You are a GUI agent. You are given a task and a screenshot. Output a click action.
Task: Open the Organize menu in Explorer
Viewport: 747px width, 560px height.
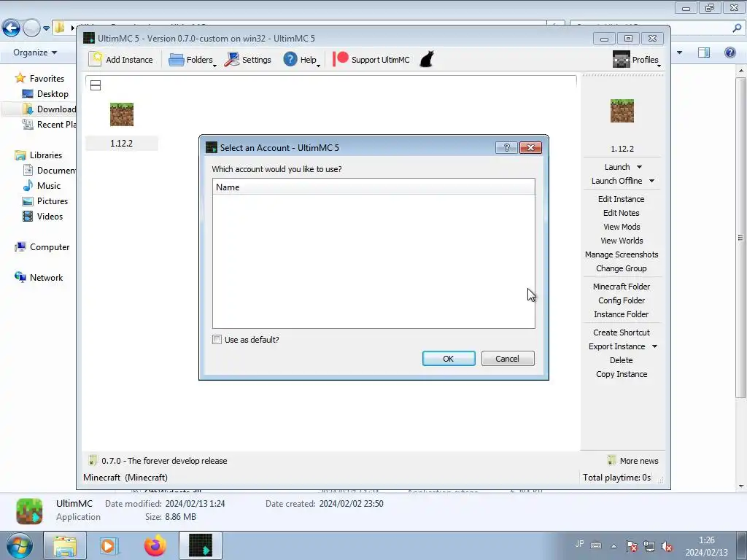pos(35,52)
